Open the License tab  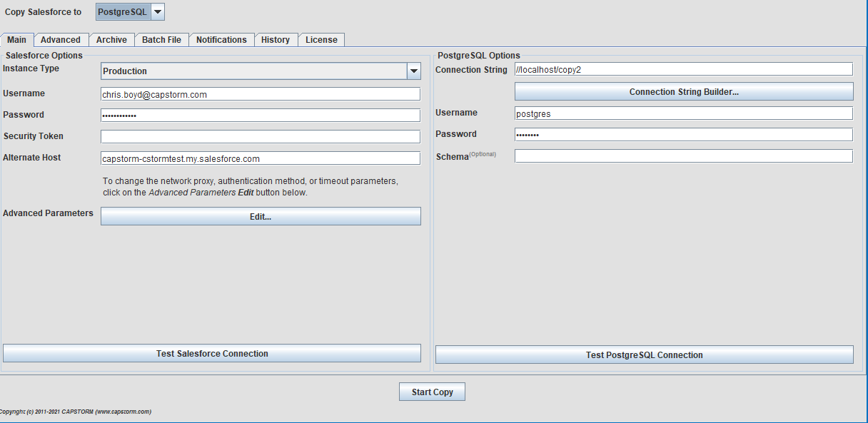click(x=321, y=40)
